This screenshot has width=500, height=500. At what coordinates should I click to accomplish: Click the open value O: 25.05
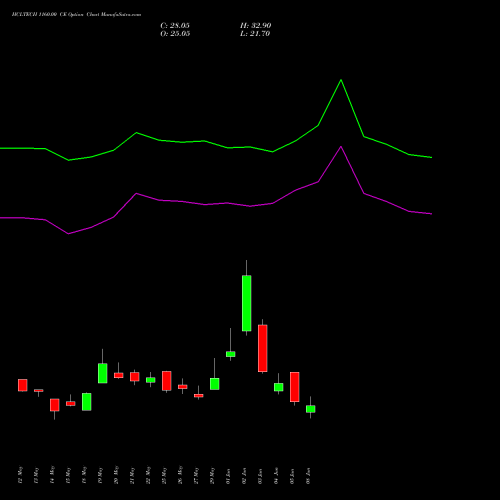[175, 34]
